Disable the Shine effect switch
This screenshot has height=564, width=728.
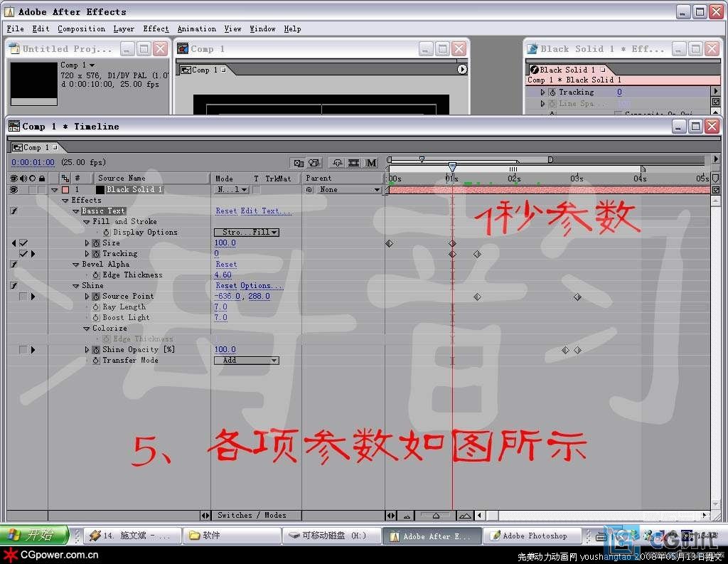14,286
